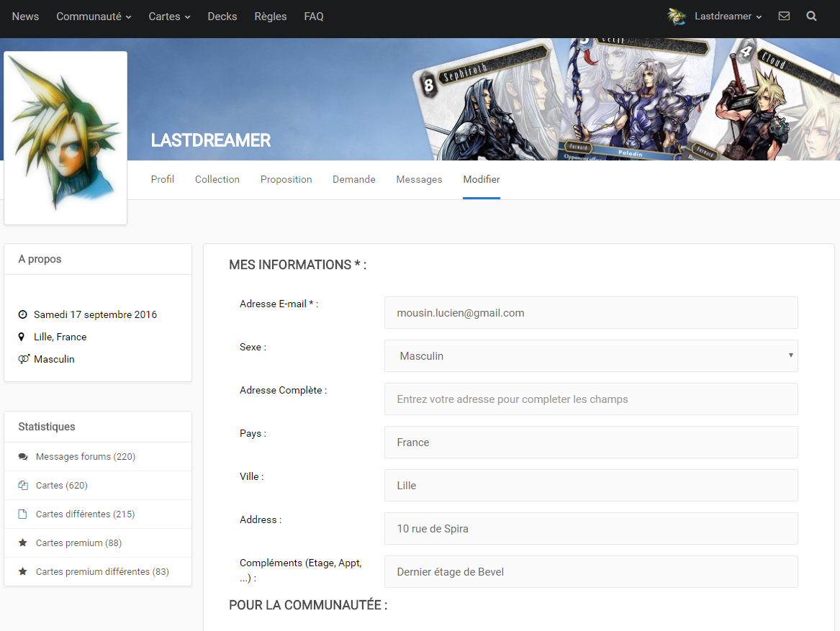Switch to the Messages tab
This screenshot has height=631, width=840.
[419, 179]
